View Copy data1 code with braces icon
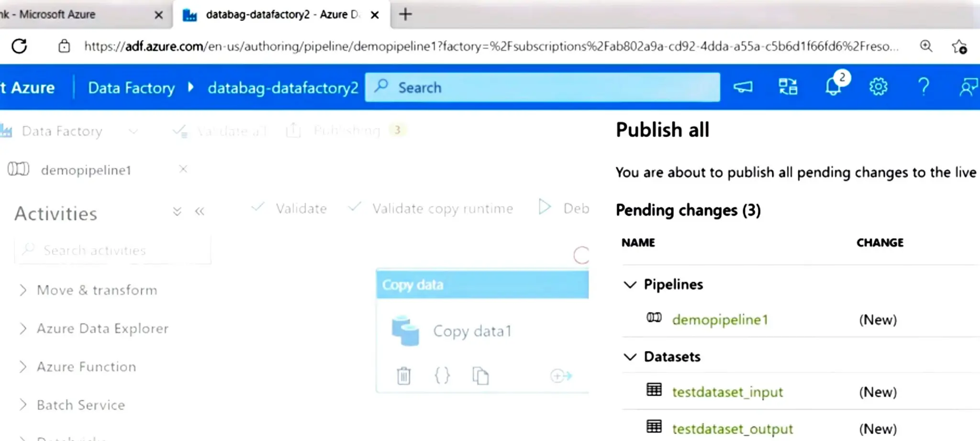The height and width of the screenshot is (441, 980). 442,375
